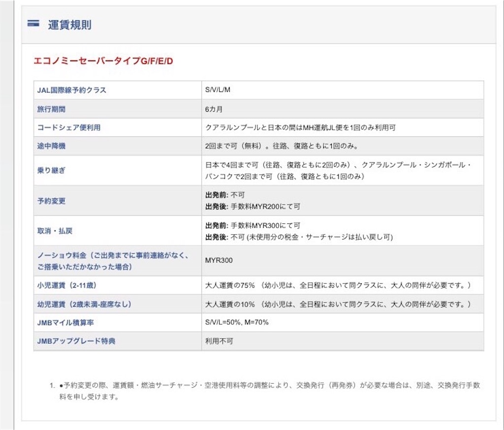Viewport: 504px width, 430px height.
Task: Select the 利用不可 upgrade value
Action: tap(219, 341)
